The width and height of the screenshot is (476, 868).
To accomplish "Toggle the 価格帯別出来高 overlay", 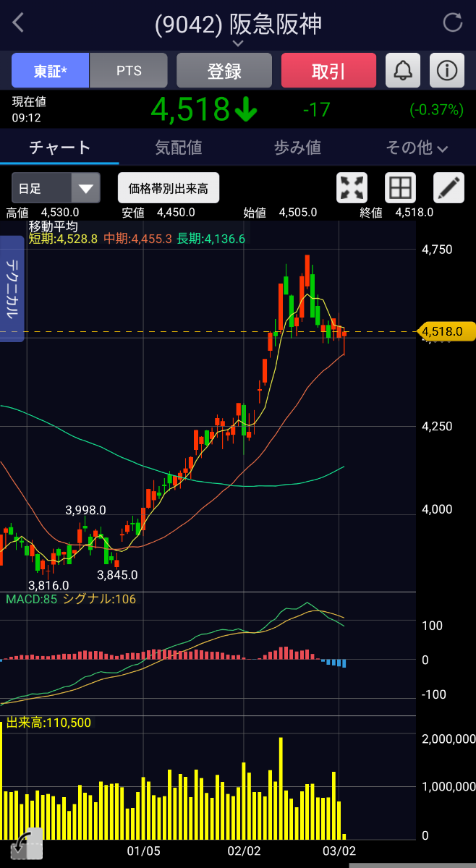I will pyautogui.click(x=169, y=188).
